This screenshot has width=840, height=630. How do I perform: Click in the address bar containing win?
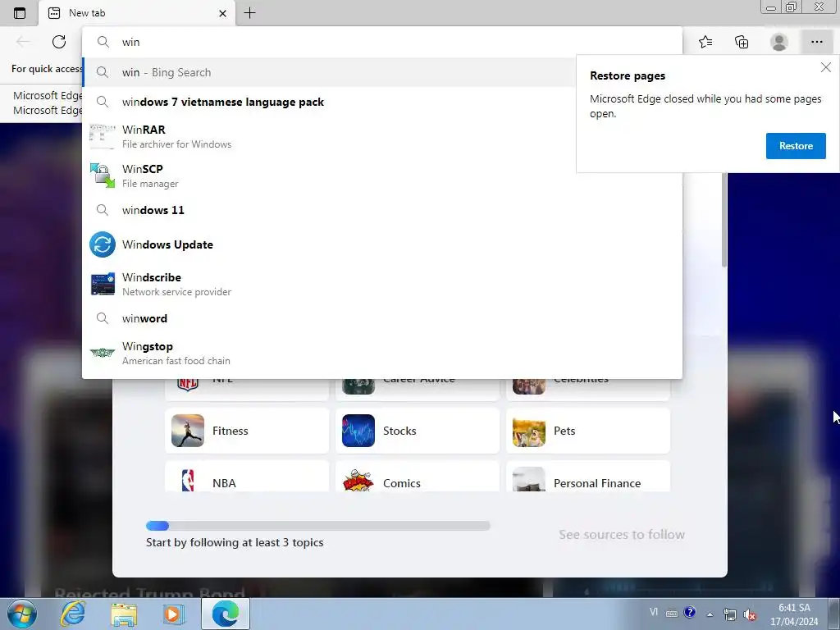[382, 42]
